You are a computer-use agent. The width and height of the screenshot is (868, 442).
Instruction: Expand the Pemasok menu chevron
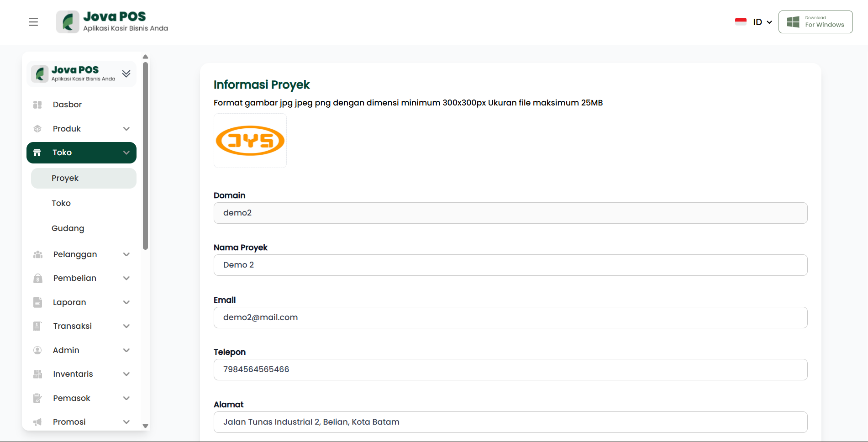pyautogui.click(x=126, y=398)
